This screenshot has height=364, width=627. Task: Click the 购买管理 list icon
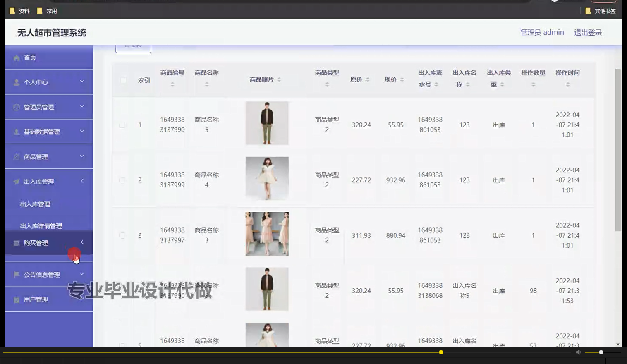pyautogui.click(x=16, y=243)
